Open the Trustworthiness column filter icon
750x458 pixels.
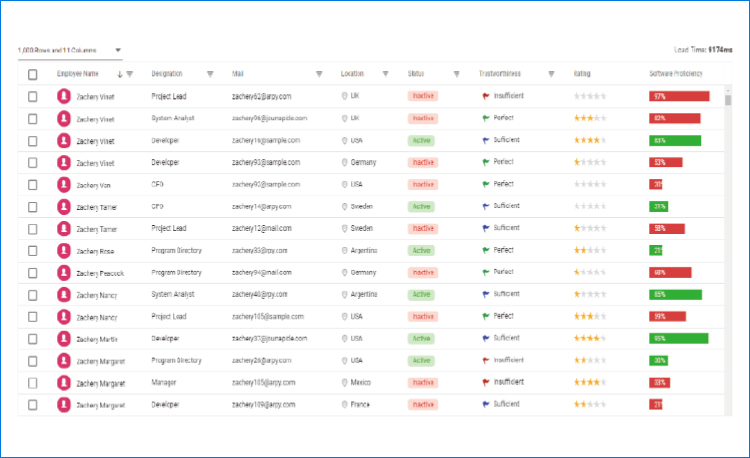tap(551, 74)
